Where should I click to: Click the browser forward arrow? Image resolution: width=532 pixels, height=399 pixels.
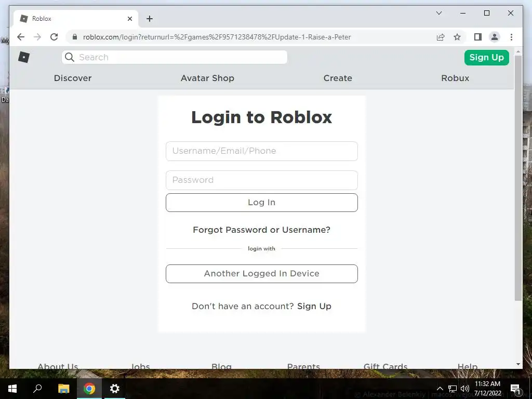(x=37, y=37)
